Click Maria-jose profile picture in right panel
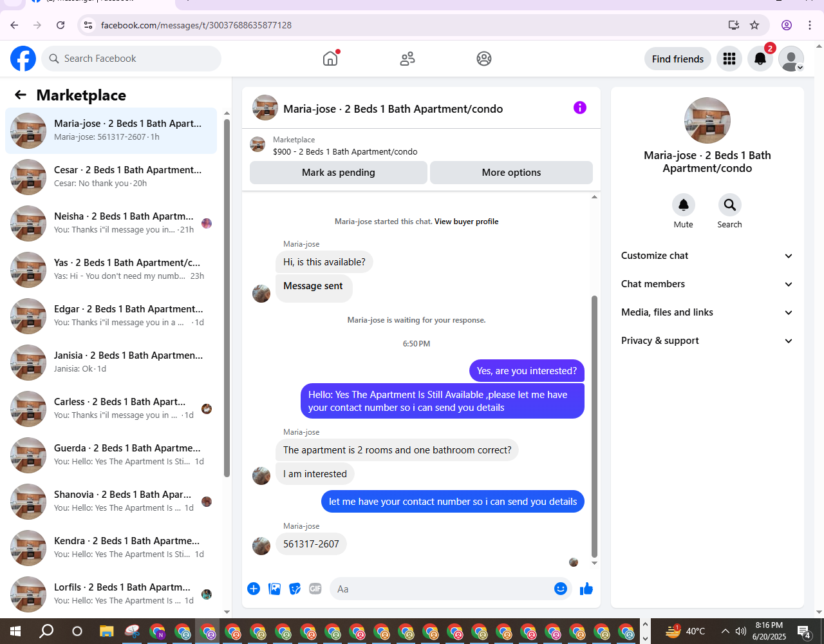 pyautogui.click(x=707, y=120)
